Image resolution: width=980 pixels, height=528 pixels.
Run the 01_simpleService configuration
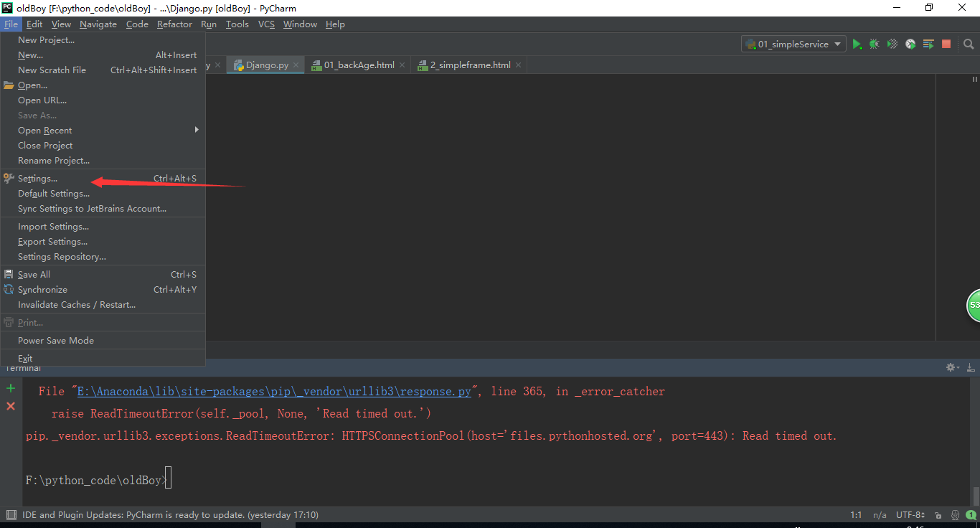click(x=857, y=44)
